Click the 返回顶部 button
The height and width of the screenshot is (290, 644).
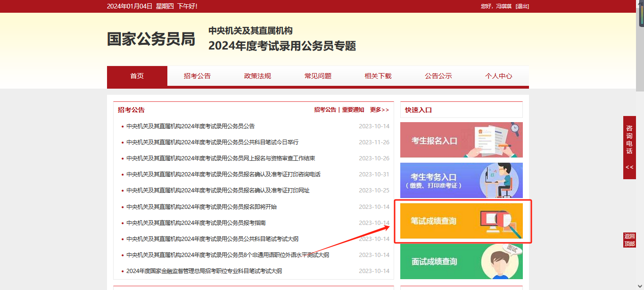(629, 240)
